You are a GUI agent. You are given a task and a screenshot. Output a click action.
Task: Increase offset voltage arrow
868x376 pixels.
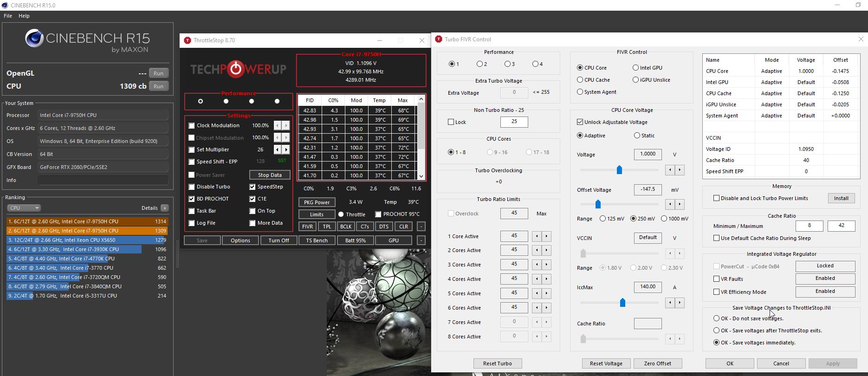pos(680,204)
